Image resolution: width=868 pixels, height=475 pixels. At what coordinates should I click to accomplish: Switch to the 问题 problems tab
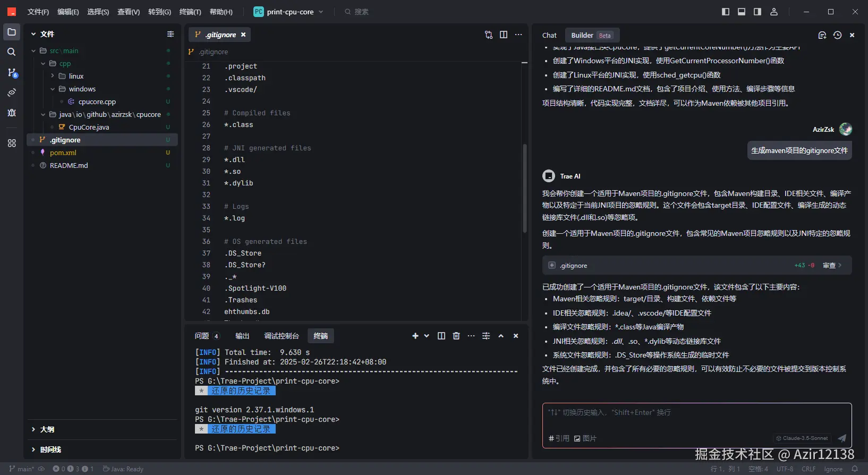click(x=206, y=336)
